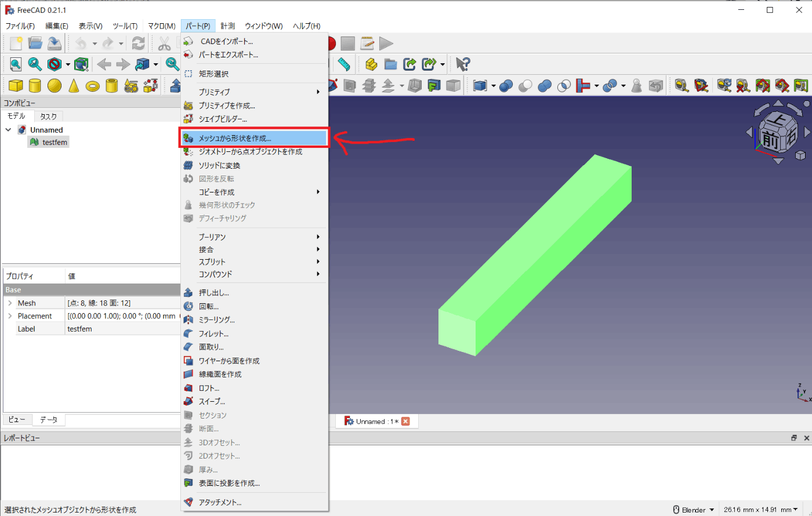Open the プリミティブ submenu
This screenshot has height=516, width=812.
click(255, 92)
